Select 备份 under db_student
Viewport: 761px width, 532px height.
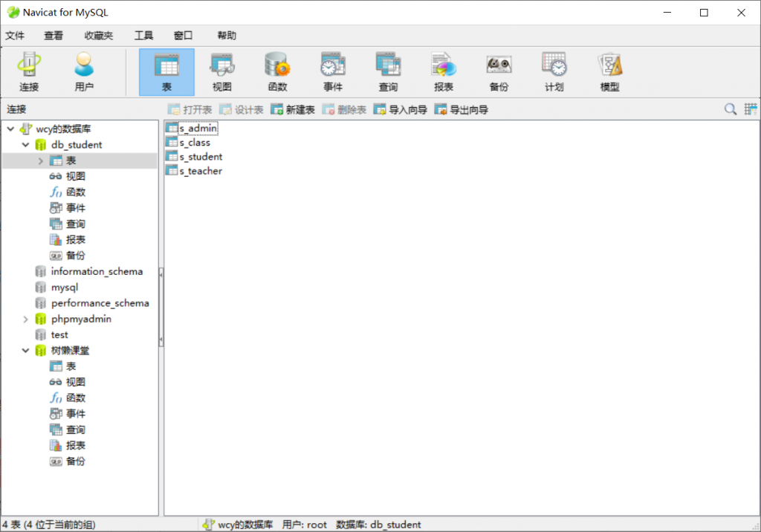click(68, 256)
